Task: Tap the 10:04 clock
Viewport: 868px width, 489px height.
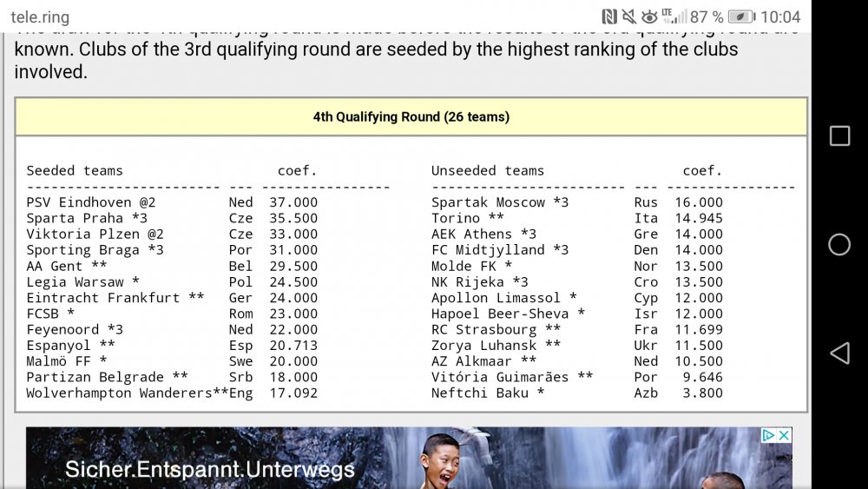Action: click(x=780, y=17)
